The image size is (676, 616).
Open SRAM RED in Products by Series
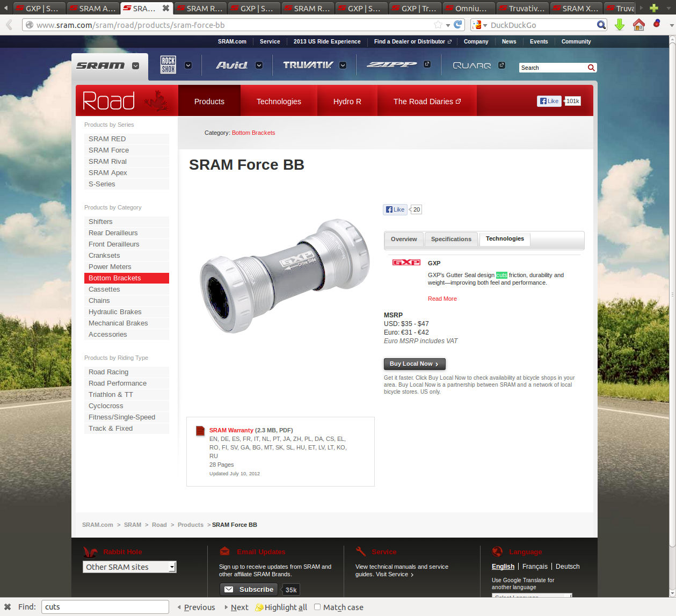point(127,139)
